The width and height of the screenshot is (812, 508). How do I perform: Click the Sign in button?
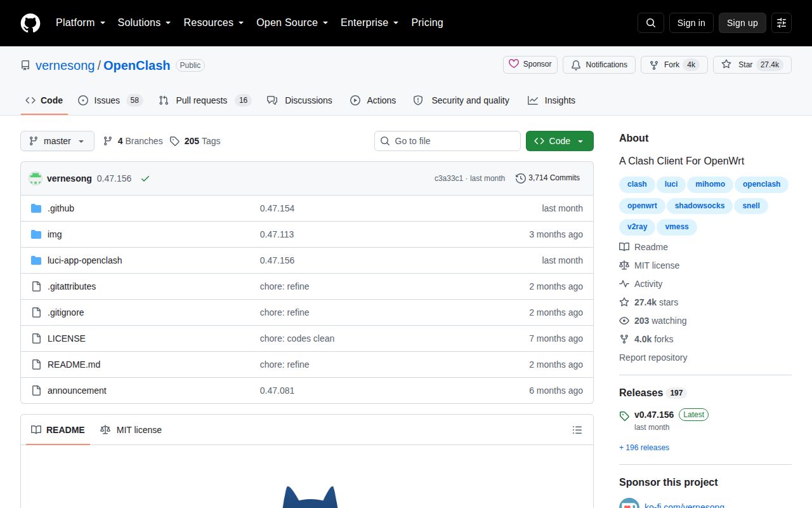coord(691,23)
